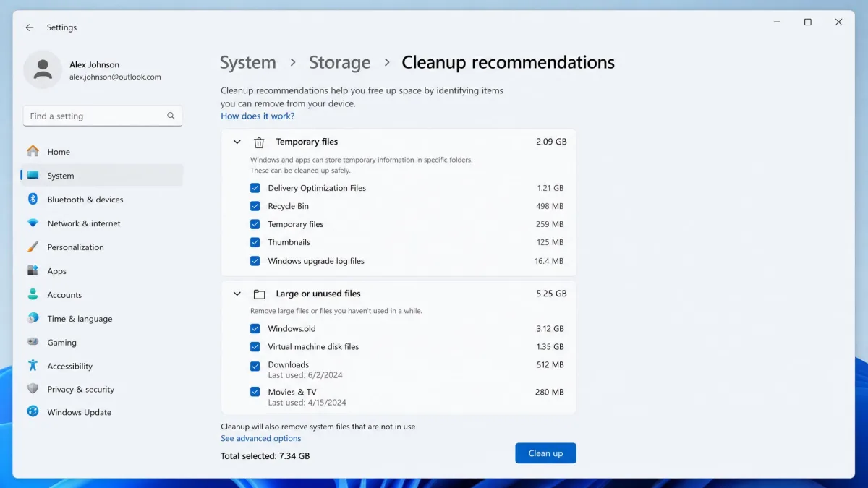The height and width of the screenshot is (488, 868).
Task: Open Windows Update in the sidebar
Action: (102, 412)
